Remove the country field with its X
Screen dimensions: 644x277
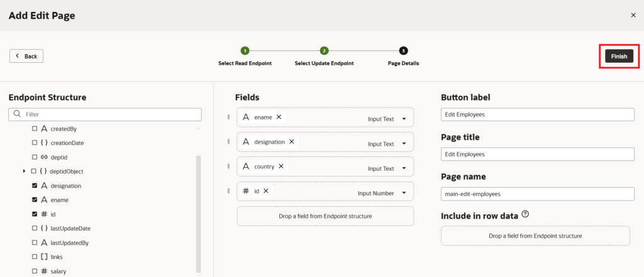(x=281, y=166)
